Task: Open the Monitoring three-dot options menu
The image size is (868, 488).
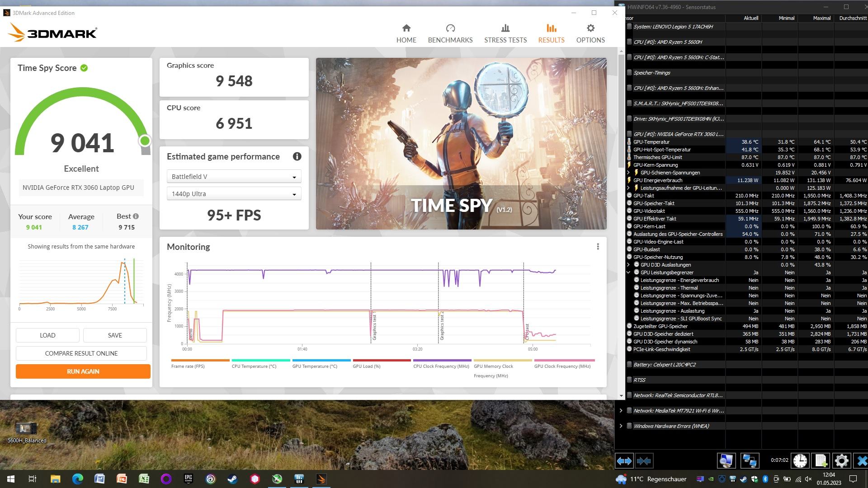Action: (598, 247)
